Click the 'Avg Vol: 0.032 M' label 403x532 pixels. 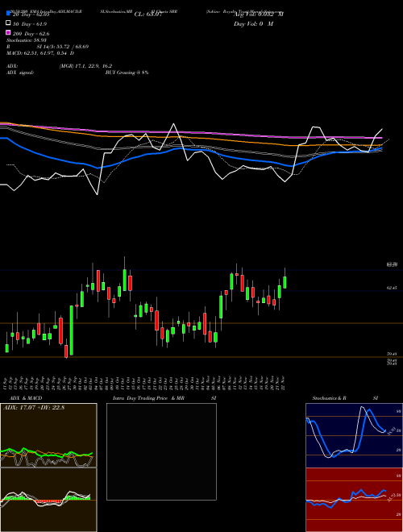tap(259, 15)
